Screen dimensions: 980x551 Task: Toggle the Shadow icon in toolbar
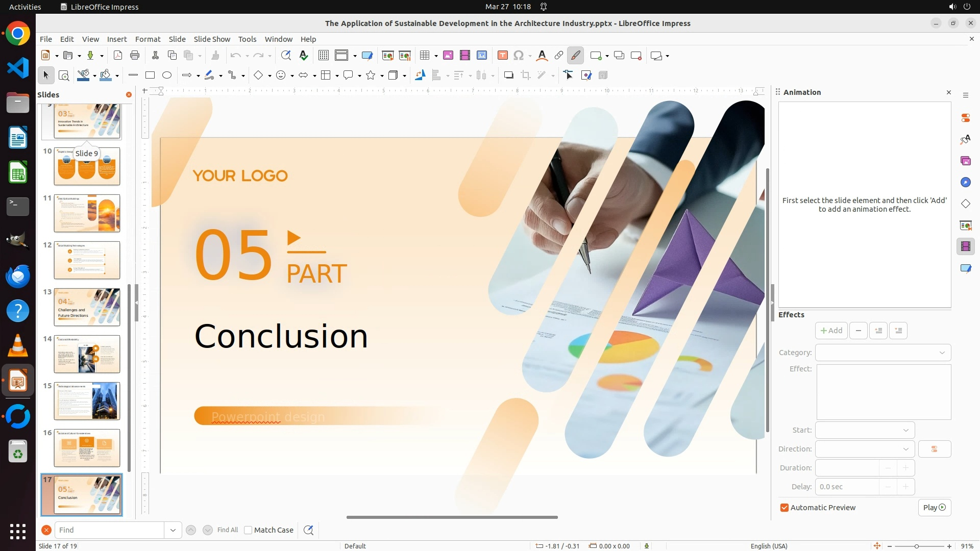(x=508, y=76)
